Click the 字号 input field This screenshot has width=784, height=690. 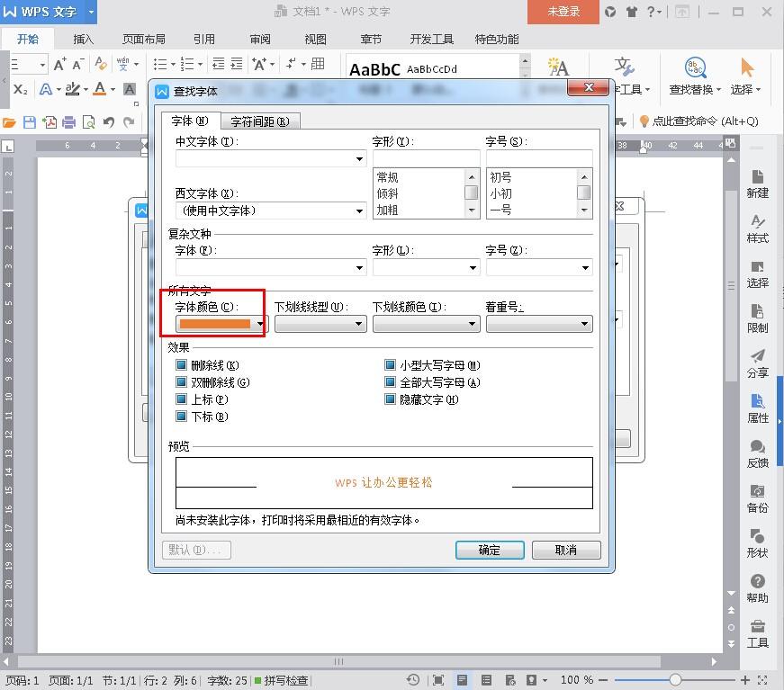click(x=539, y=159)
